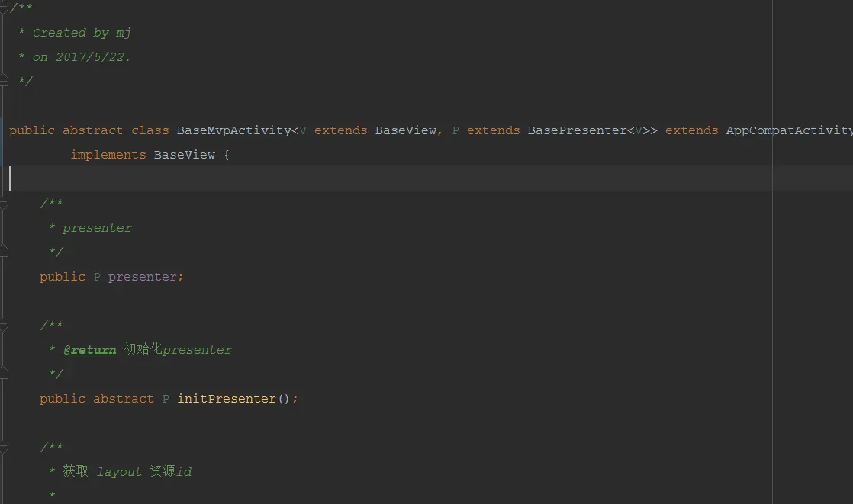
Task: Collapse the presenter field Javadoc comment
Action: [4, 203]
